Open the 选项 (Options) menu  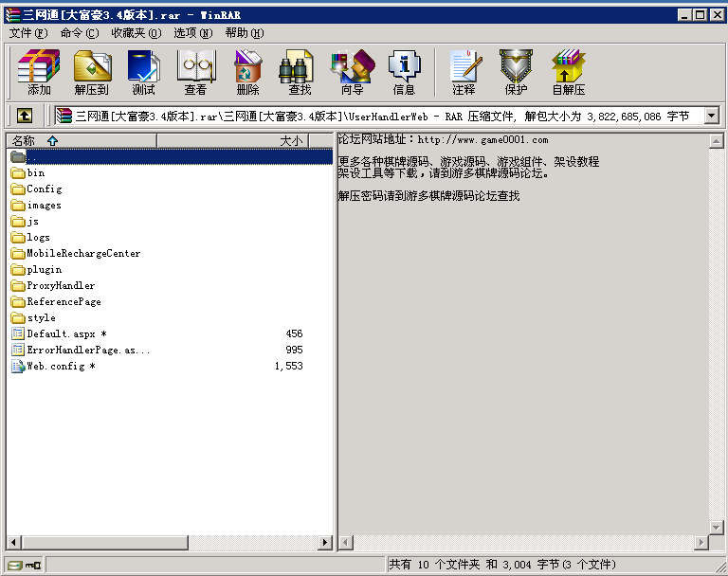coord(192,33)
